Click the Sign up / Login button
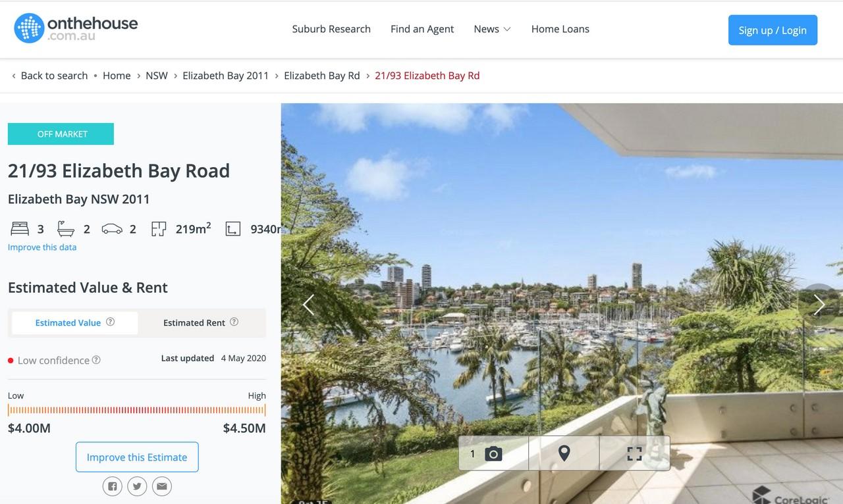Screen dimensions: 843x504 pos(773,30)
